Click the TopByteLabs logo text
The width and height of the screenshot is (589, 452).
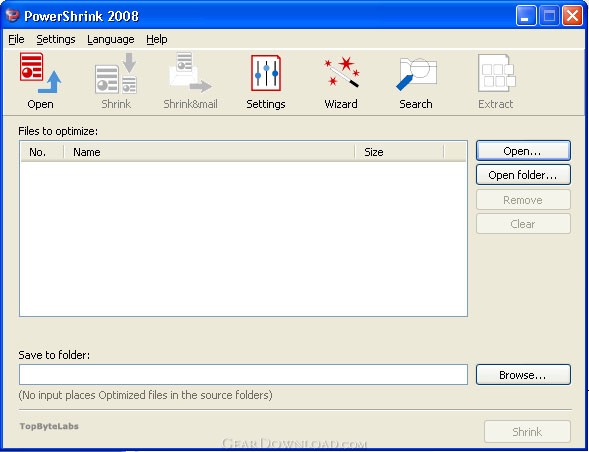pyautogui.click(x=49, y=426)
